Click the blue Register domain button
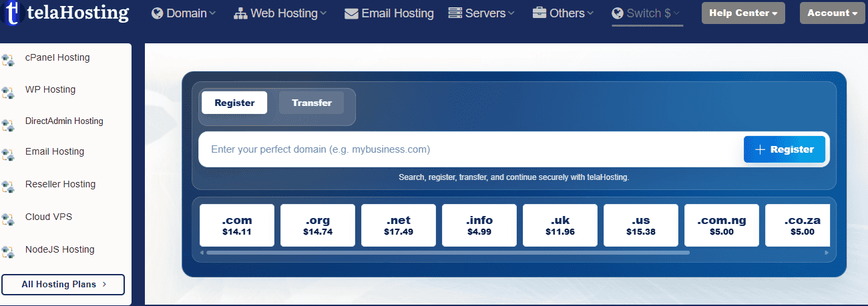 pyautogui.click(x=785, y=149)
